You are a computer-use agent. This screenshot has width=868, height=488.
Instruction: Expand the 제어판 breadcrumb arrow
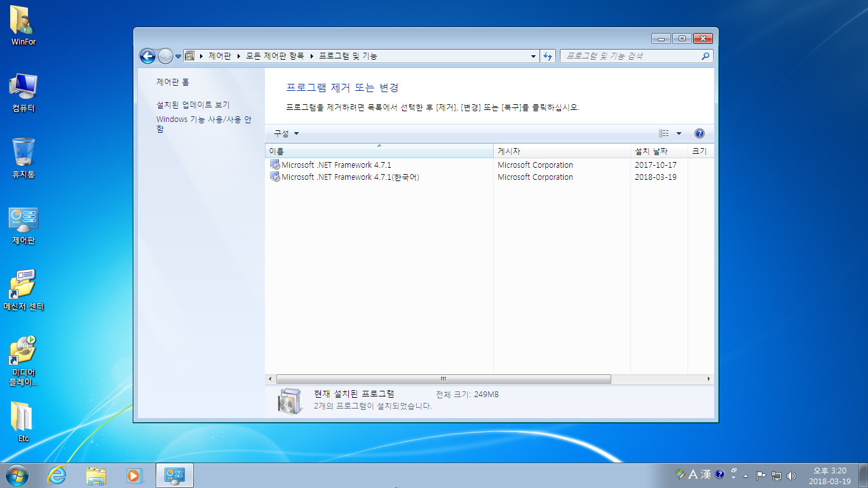click(240, 56)
